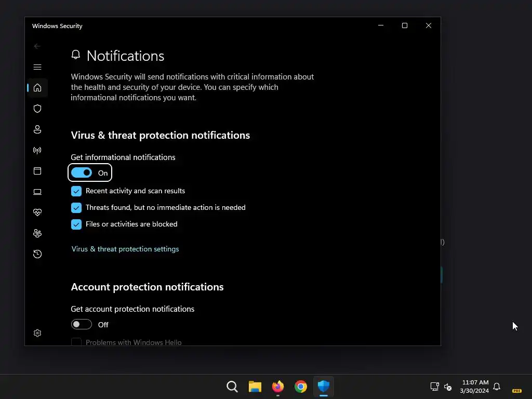Open network status tray icon
Image resolution: width=532 pixels, height=399 pixels.
pos(435,387)
